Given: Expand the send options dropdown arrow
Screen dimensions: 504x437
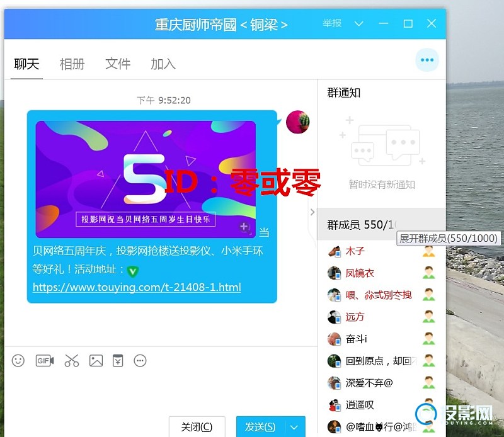Looking at the screenshot, I should (294, 427).
